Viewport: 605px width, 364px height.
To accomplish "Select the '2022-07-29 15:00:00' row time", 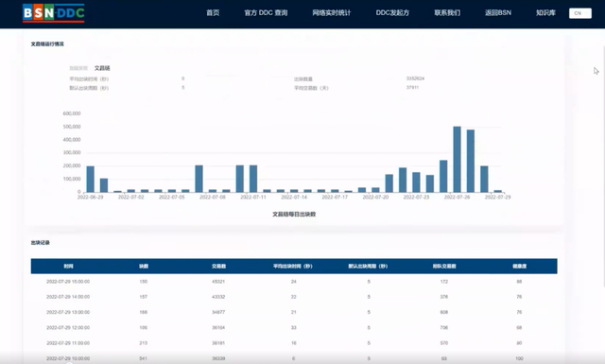I will (68, 282).
